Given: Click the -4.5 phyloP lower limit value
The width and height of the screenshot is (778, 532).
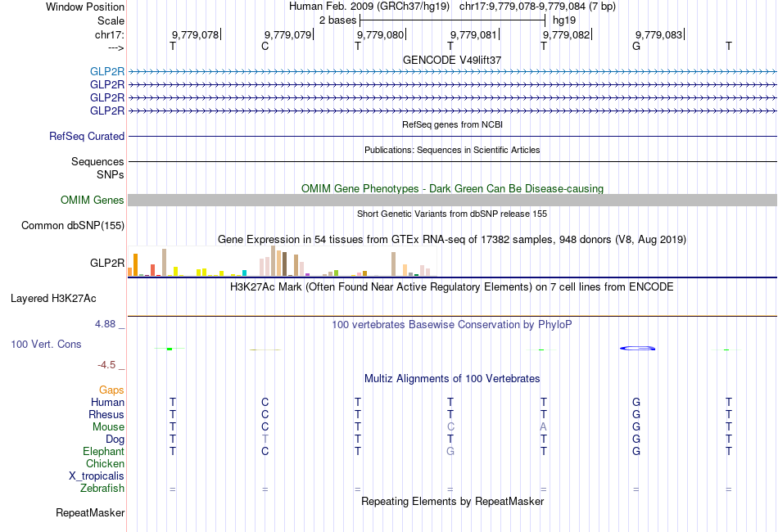Looking at the screenshot, I should (106, 365).
